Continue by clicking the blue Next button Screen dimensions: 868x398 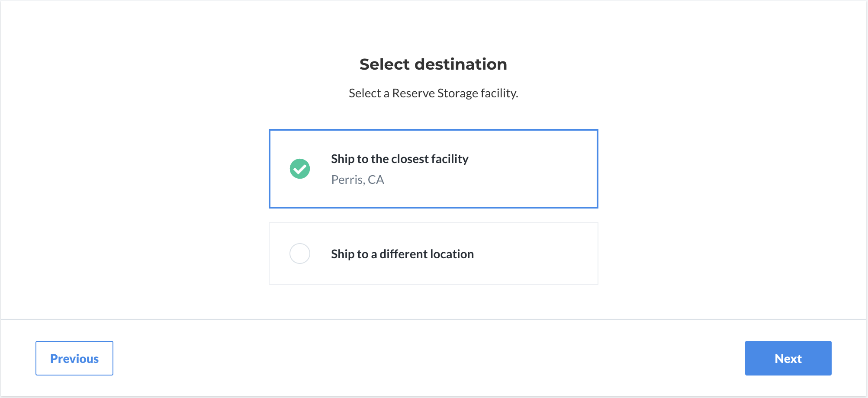click(x=788, y=358)
